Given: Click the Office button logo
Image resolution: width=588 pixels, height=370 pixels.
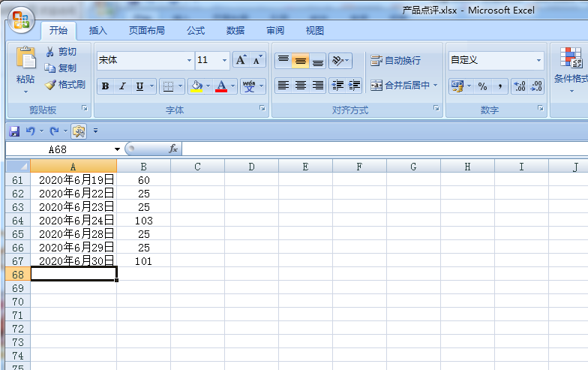Looking at the screenshot, I should (21, 20).
